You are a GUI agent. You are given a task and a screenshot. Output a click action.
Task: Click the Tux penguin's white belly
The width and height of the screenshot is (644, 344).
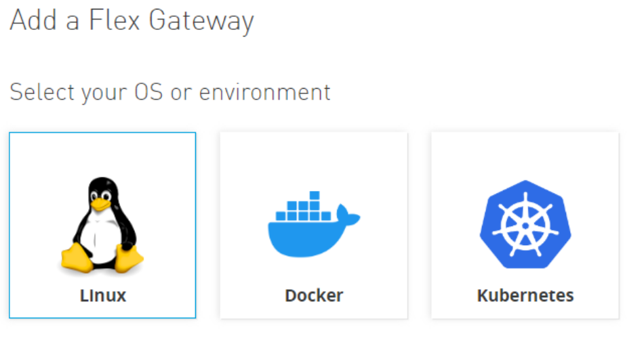100,240
